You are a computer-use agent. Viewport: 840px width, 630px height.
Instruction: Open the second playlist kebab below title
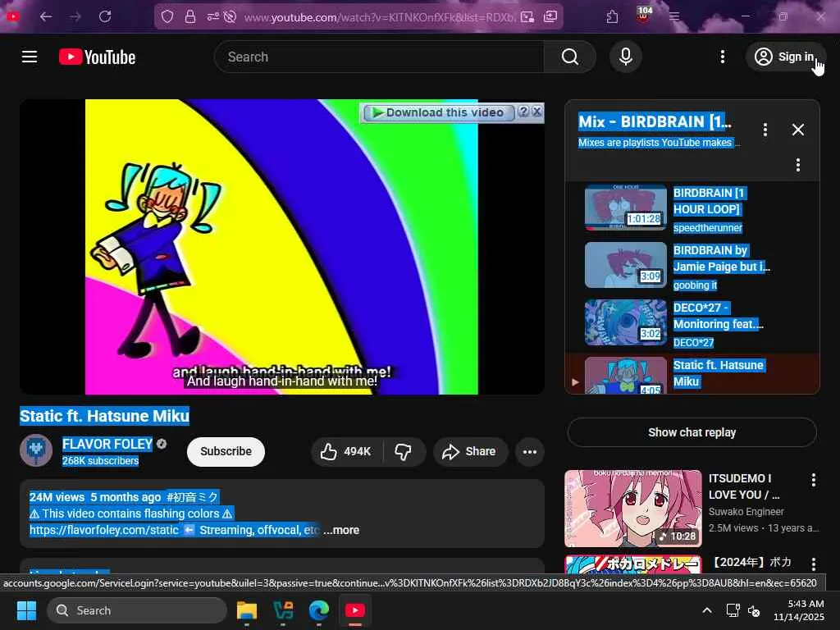(x=797, y=165)
